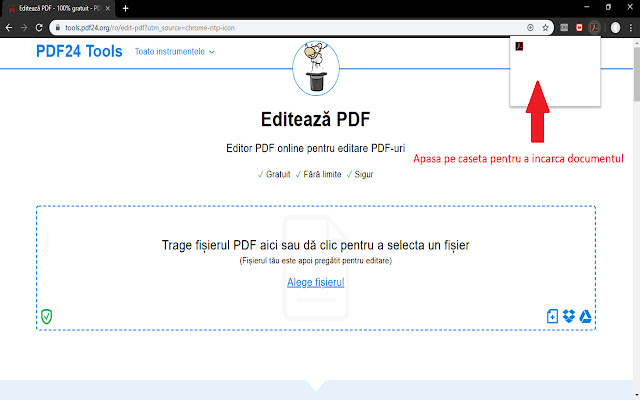
Task: Click the scrollbar up arrow
Action: (637, 42)
